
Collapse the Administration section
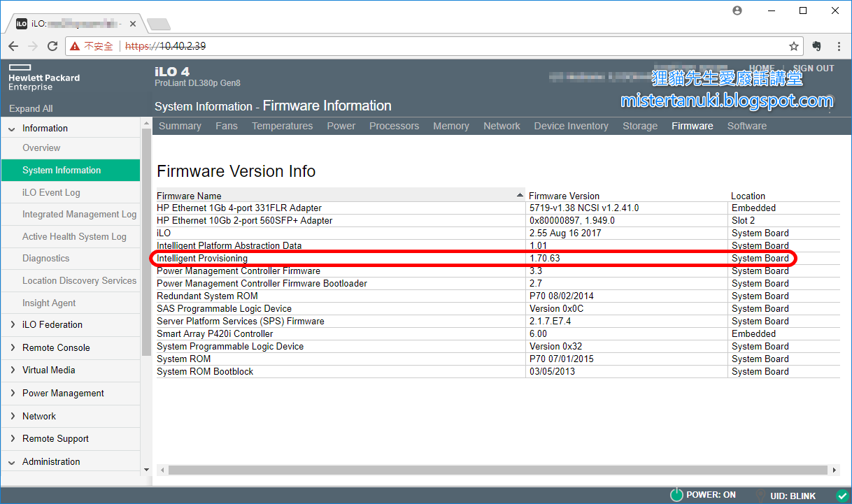point(12,461)
